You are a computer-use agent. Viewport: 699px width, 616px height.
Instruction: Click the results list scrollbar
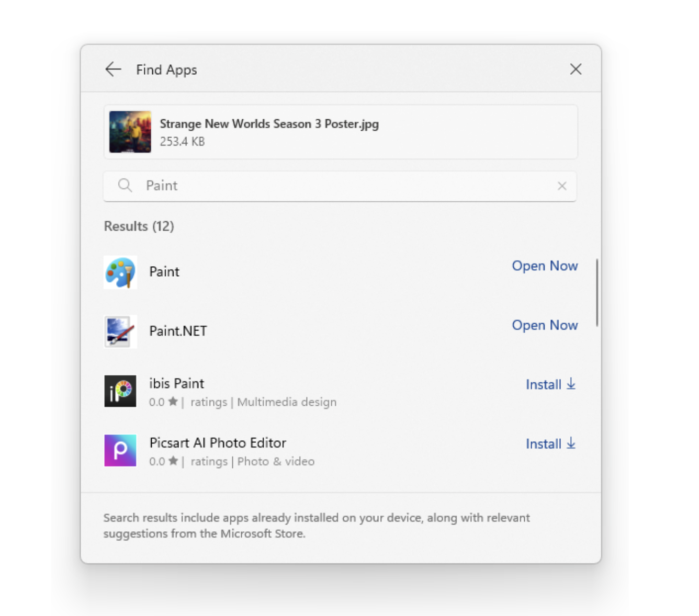pos(597,293)
